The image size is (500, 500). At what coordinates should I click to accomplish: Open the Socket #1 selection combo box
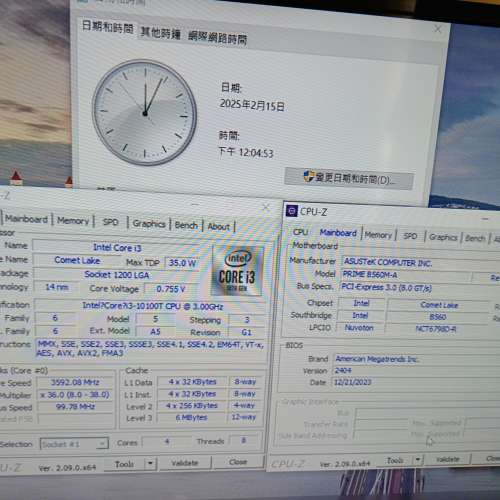coord(74,444)
